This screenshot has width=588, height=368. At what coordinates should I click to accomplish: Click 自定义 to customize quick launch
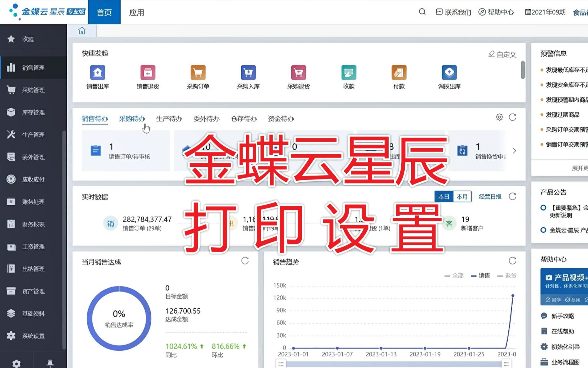tap(502, 54)
